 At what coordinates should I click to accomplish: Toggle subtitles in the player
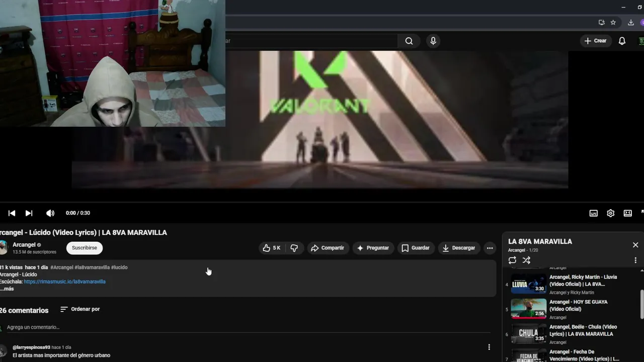tap(594, 213)
